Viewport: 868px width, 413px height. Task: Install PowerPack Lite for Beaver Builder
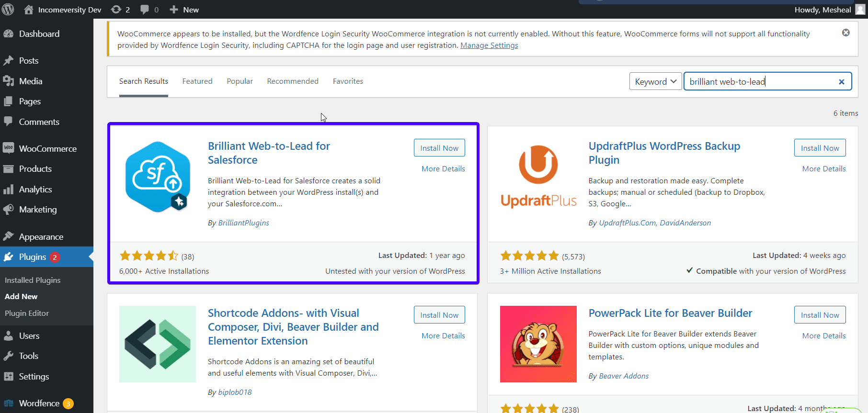pos(820,315)
